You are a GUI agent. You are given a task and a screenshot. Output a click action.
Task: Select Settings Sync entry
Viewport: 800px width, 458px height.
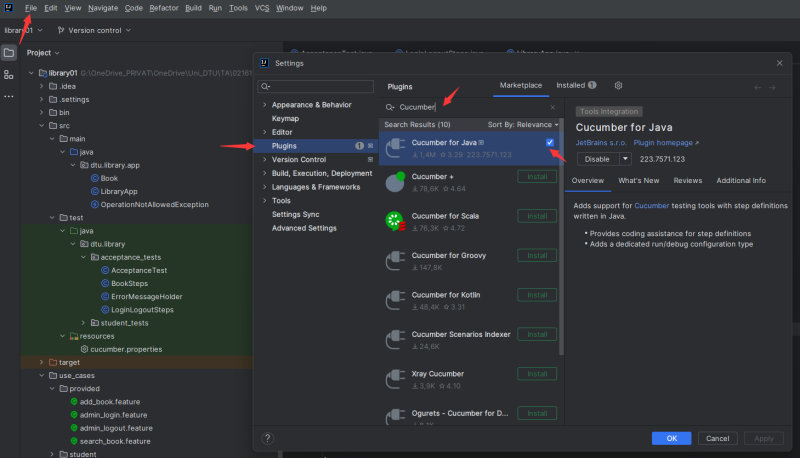[x=295, y=214]
